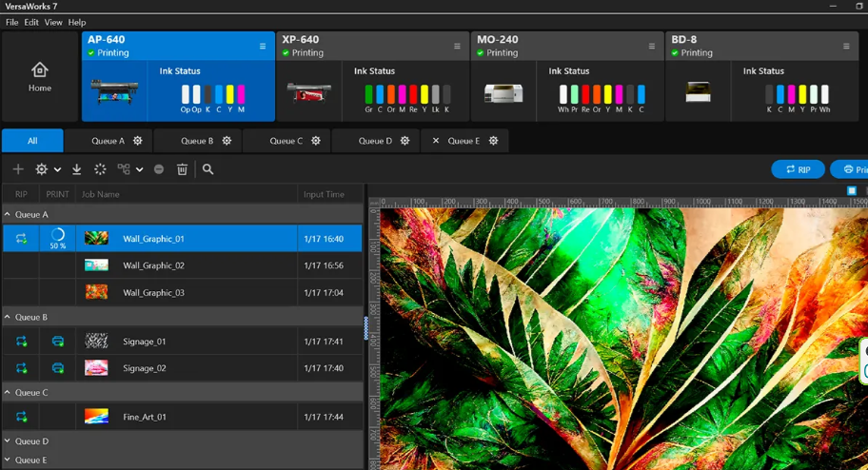This screenshot has width=868, height=470.
Task: Collapse the Queue A group
Action: [8, 215]
